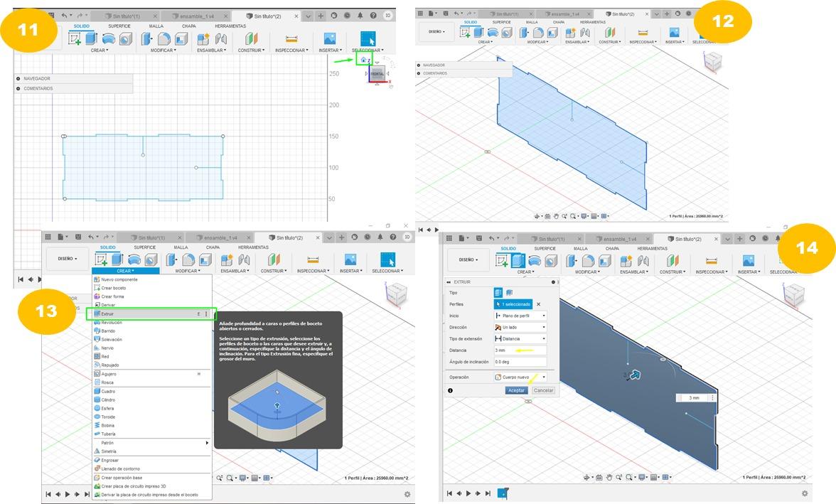Play the timeline in step 13 window

tap(67, 494)
